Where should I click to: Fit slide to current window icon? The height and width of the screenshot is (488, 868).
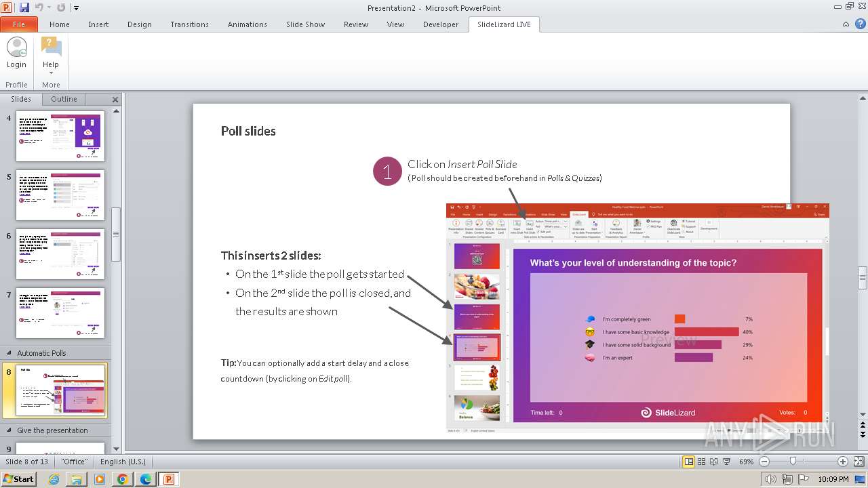[x=859, y=462]
